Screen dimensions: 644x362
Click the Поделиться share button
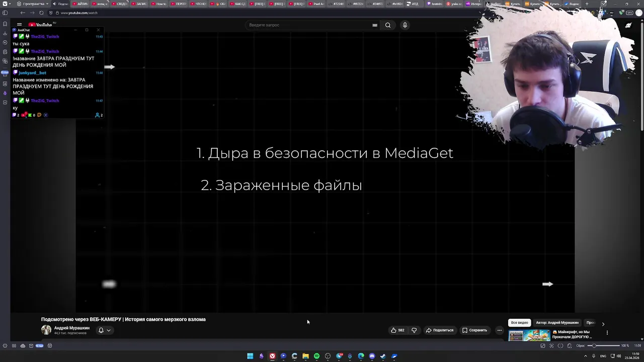point(440,330)
